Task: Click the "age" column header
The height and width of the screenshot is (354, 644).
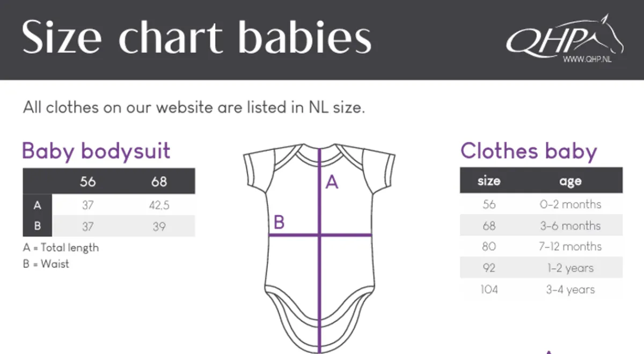Action: tap(570, 181)
